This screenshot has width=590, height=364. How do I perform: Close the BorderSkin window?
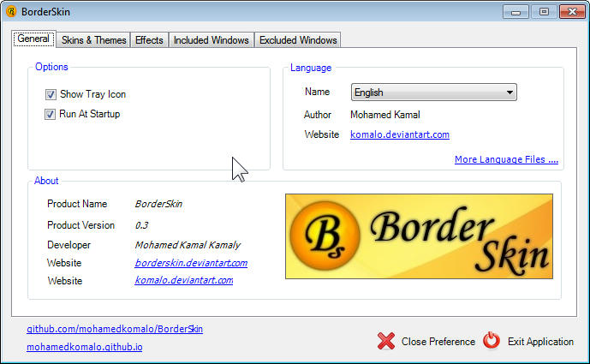tap(572, 12)
